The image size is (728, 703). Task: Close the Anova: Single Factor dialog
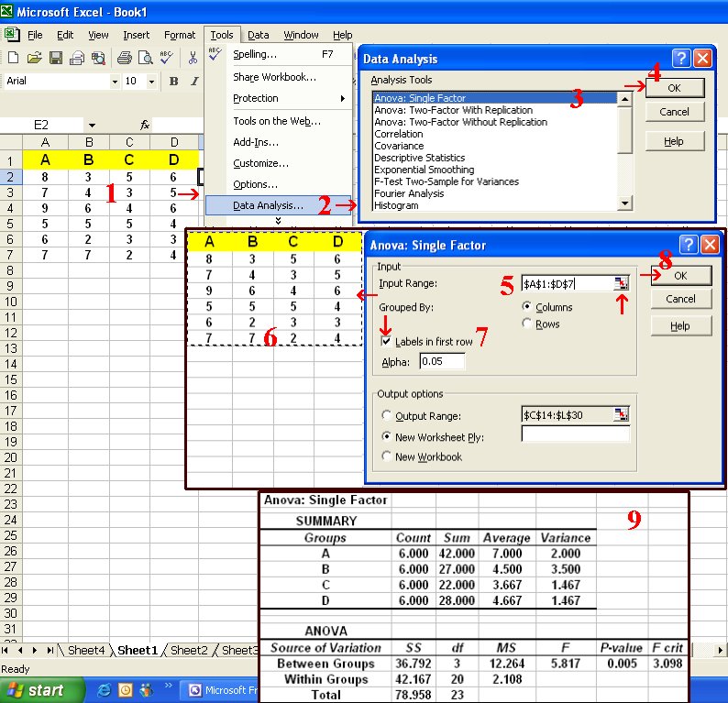[711, 244]
